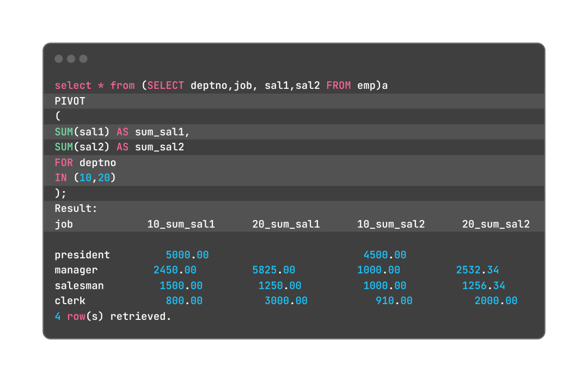Click the value '2000.00' in clerk row

coord(496,301)
